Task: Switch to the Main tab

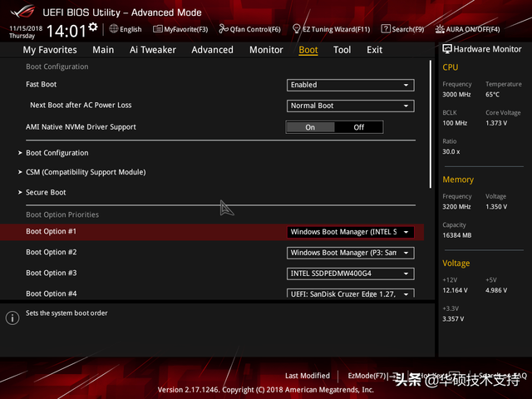Action: pos(103,50)
